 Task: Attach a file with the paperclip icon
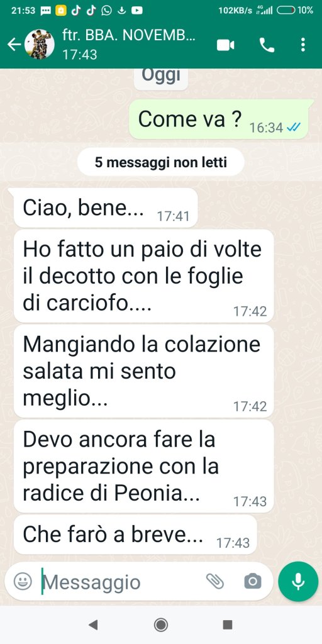[x=214, y=581]
